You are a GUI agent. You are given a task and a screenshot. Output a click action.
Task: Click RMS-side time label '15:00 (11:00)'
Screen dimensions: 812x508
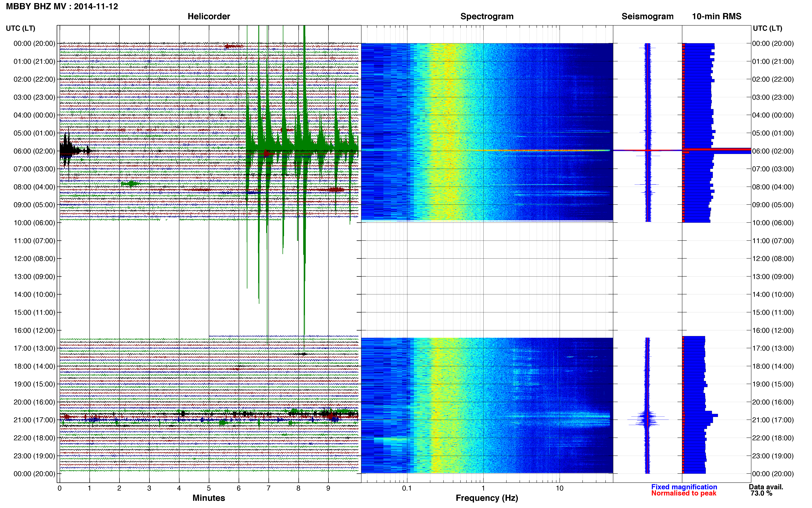coord(773,312)
